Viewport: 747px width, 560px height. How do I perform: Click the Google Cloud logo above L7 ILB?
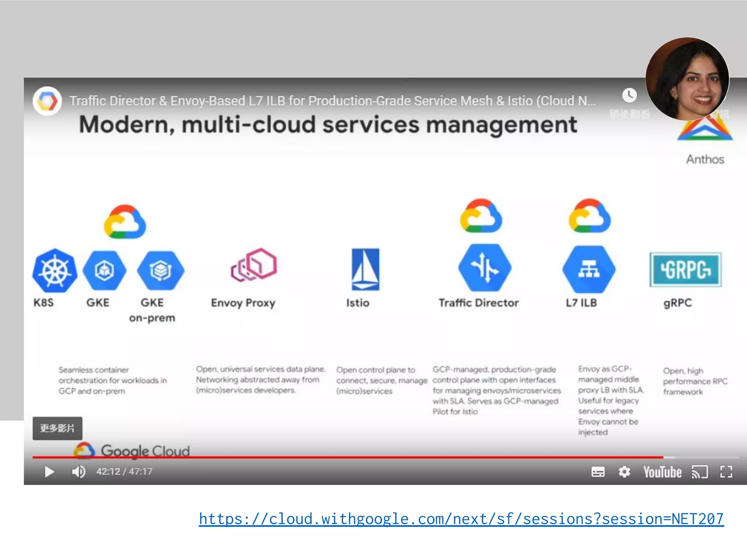590,216
